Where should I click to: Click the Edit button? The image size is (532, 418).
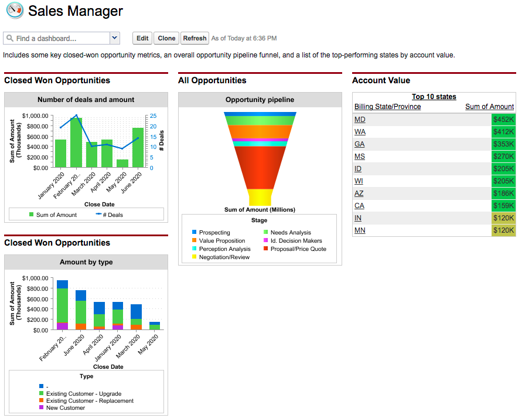tap(142, 38)
